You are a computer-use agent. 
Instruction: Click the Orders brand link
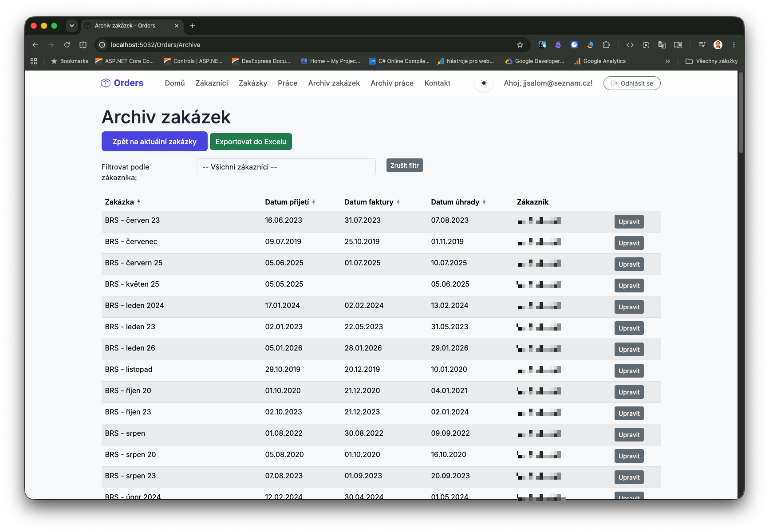click(x=122, y=83)
